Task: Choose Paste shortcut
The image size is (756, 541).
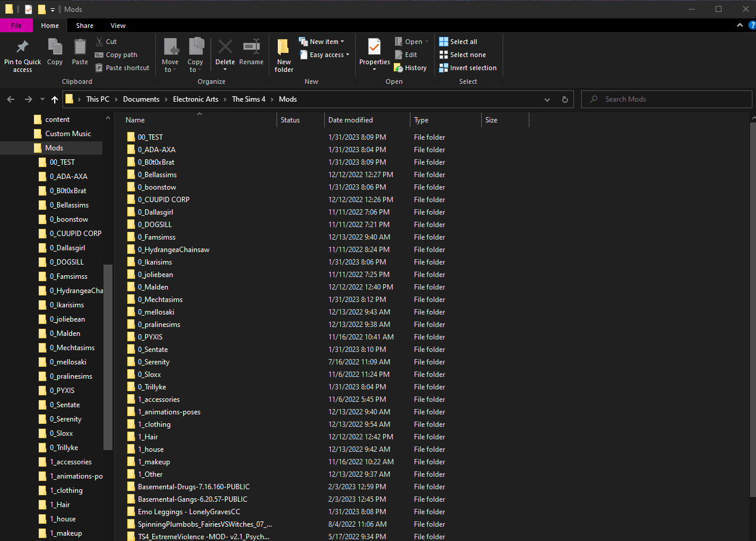Action: click(x=122, y=68)
